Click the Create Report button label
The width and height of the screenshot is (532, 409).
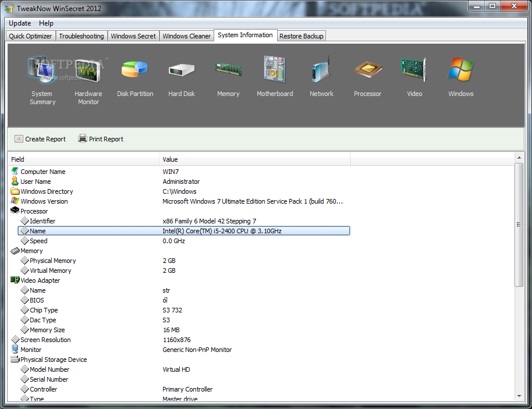[45, 139]
